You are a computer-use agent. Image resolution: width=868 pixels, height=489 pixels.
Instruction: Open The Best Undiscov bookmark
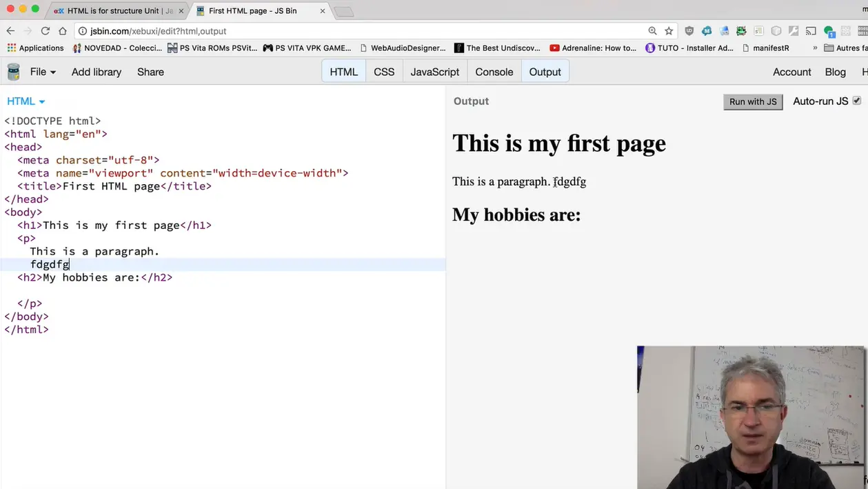[497, 48]
